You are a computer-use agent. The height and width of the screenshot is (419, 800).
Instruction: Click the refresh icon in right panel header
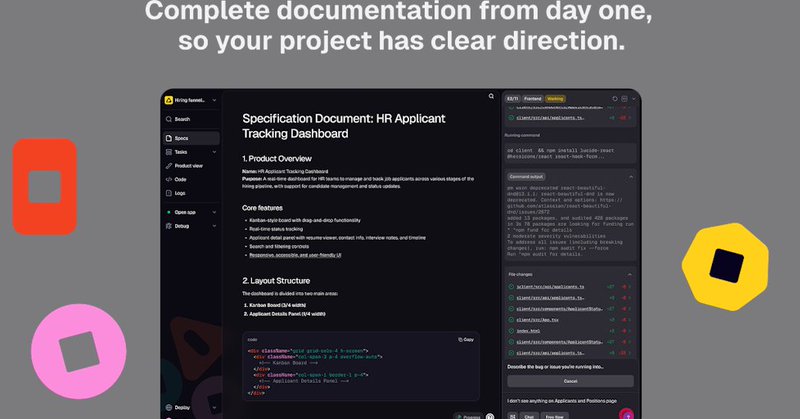[615, 98]
